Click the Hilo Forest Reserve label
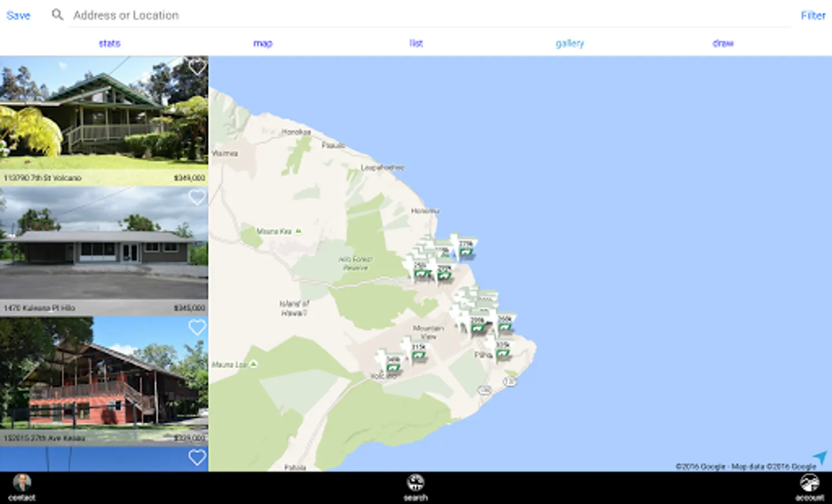Screen dimensions: 832x504 (355, 263)
